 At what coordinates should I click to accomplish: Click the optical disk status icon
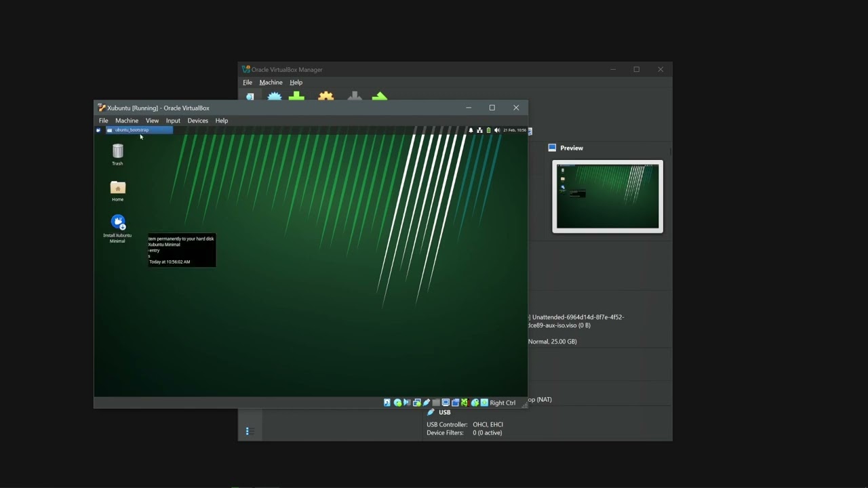[x=397, y=403]
